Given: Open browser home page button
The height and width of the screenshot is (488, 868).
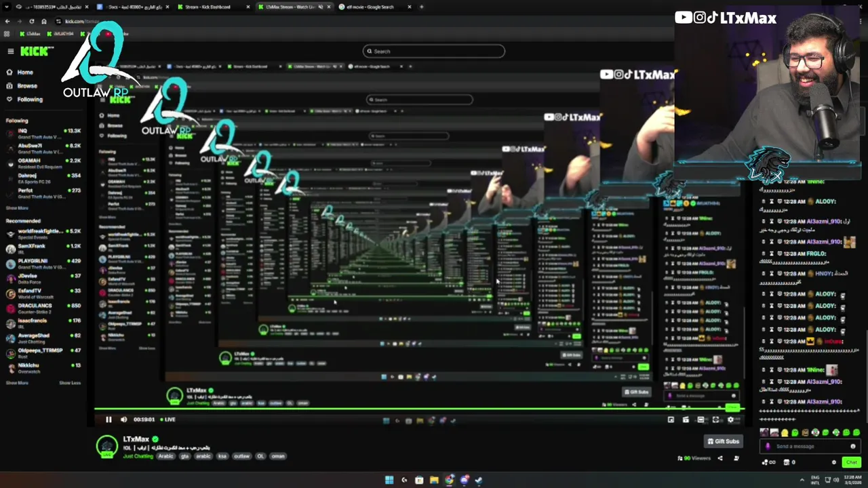Looking at the screenshot, I should coord(44,21).
